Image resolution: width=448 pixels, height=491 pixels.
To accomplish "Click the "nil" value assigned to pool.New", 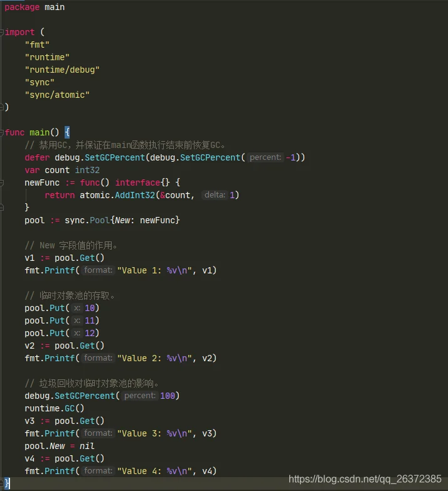I will pos(87,446).
